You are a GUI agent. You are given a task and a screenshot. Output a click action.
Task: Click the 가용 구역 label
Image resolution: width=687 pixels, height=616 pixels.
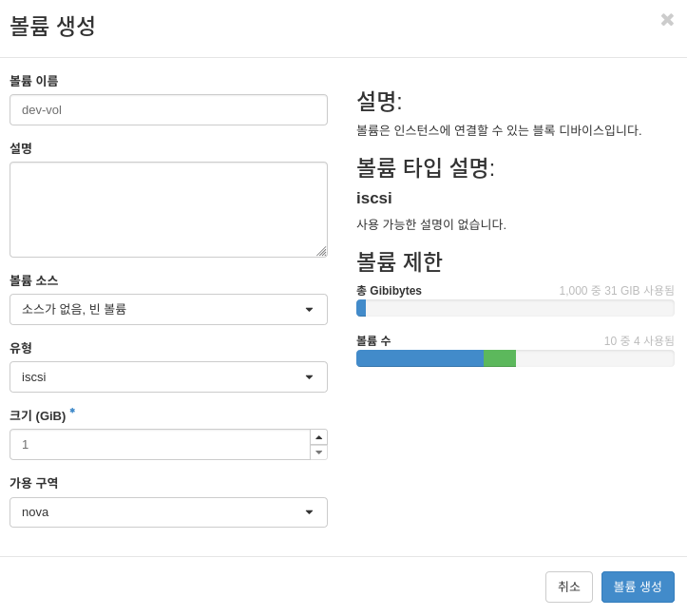[x=34, y=483]
